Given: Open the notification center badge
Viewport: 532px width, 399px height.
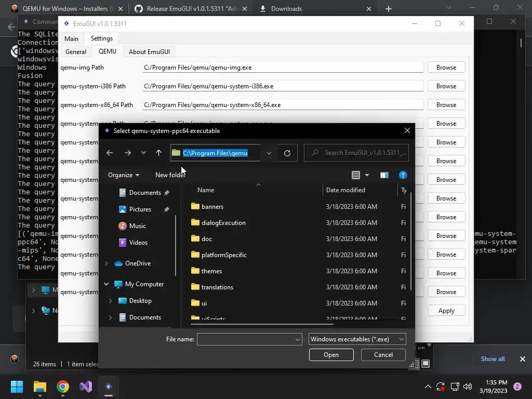Looking at the screenshot, I should (517, 387).
